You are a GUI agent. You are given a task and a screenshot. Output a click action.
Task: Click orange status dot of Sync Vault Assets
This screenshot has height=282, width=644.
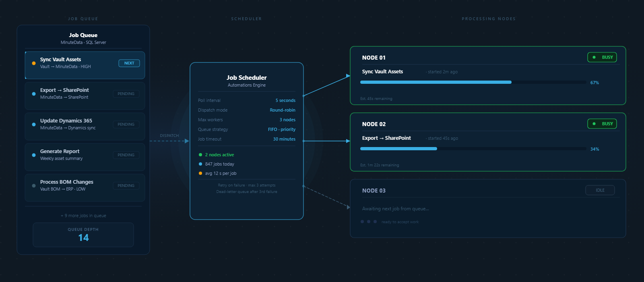click(x=34, y=63)
